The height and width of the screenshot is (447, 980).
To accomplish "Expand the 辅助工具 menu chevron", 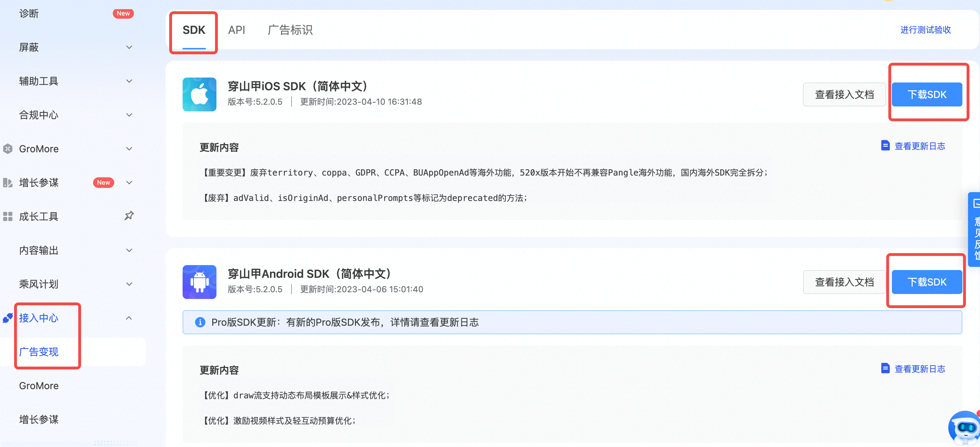I will (129, 81).
